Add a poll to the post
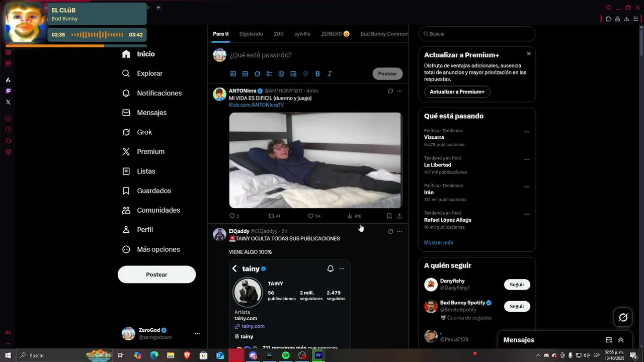The width and height of the screenshot is (644, 362). (x=269, y=74)
